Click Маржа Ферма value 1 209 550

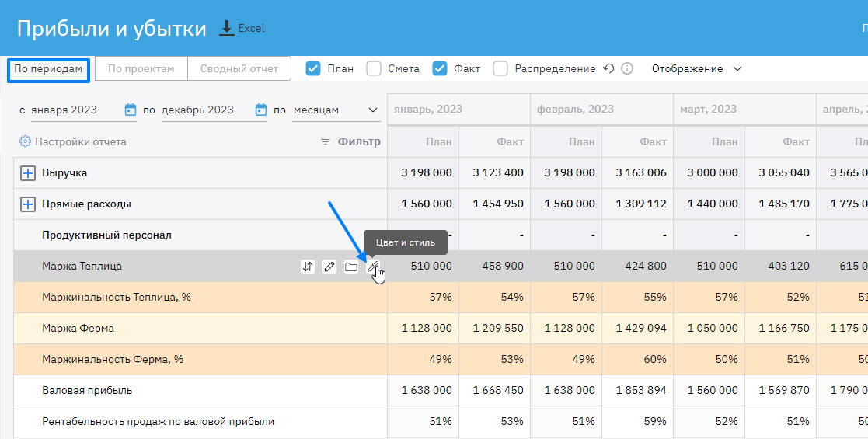click(498, 328)
